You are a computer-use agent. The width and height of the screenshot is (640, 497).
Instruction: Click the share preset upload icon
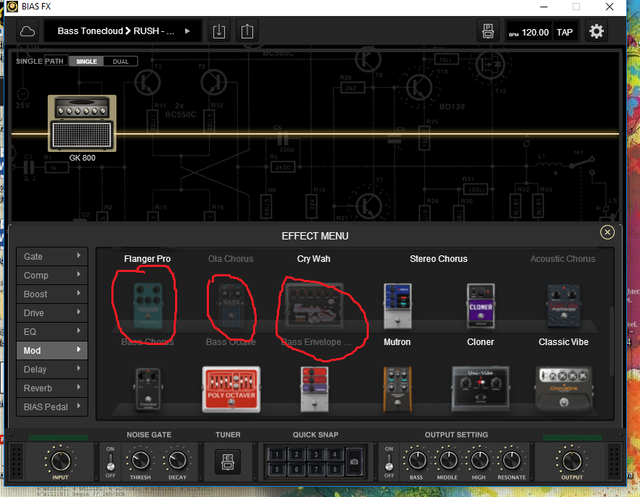point(247,31)
